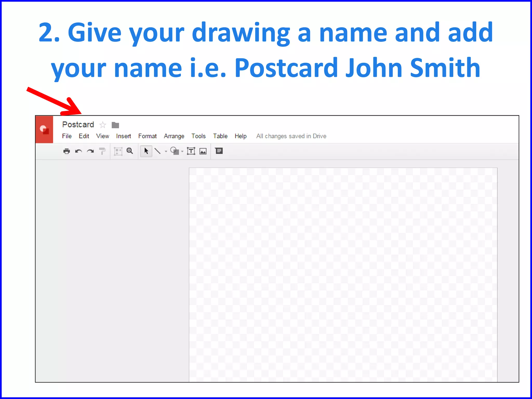This screenshot has width=532, height=399.
Task: Click the Zoom to fit icon
Action: (x=118, y=151)
